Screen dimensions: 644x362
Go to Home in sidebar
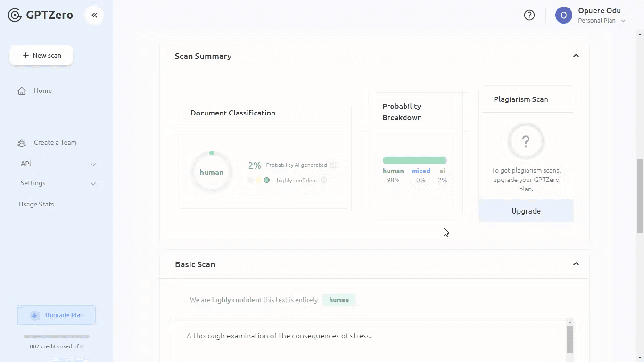pos(42,90)
